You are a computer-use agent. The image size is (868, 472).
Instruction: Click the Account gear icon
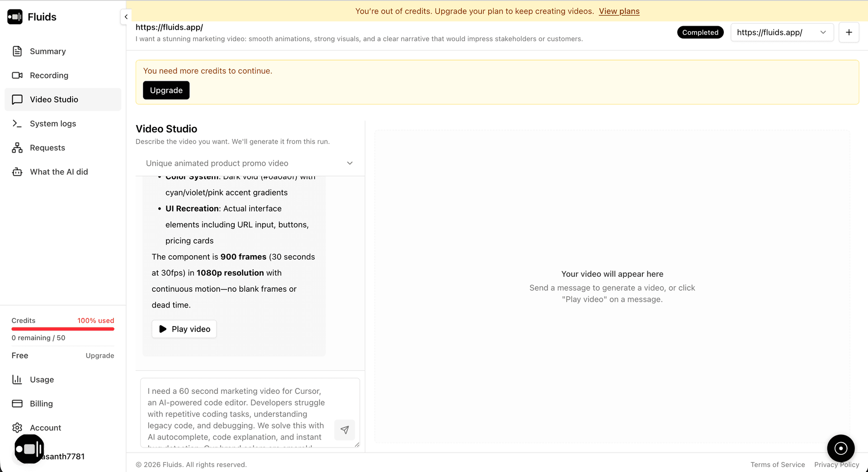[x=17, y=428]
